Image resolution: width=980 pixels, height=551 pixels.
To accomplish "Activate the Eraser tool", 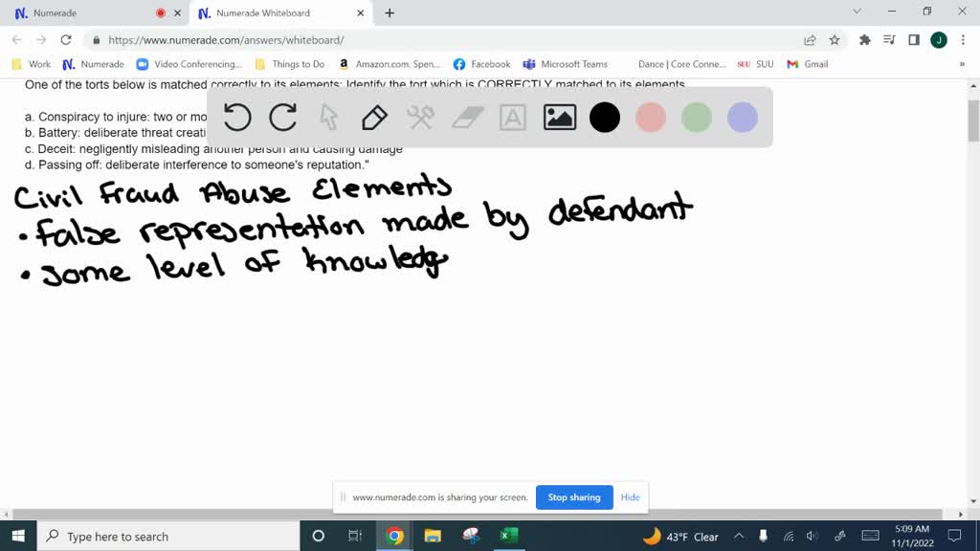I will 467,117.
